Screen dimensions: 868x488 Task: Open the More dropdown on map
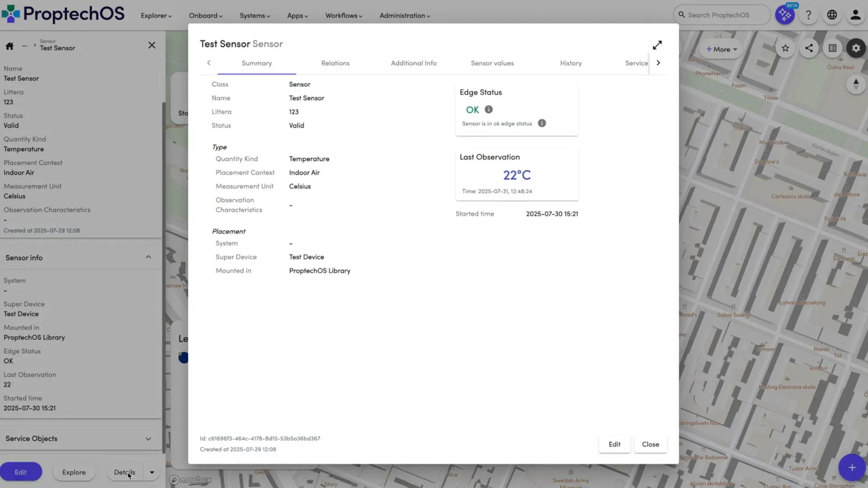tap(722, 49)
